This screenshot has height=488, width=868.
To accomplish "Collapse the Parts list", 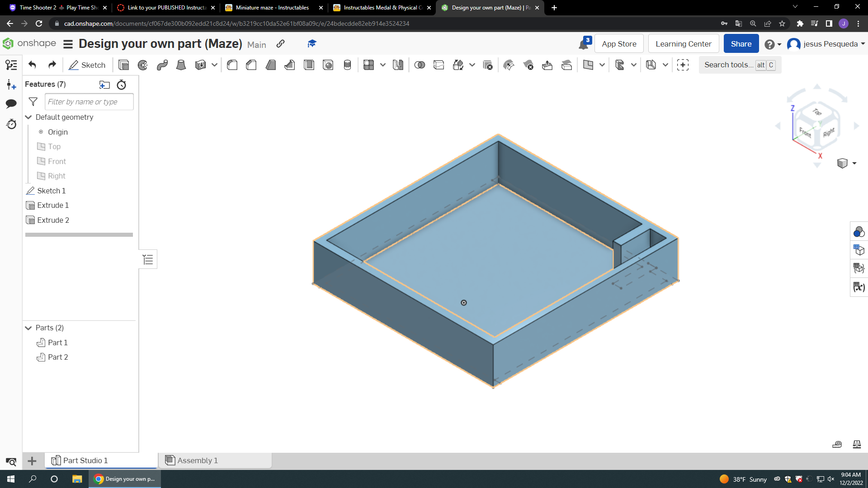I will pos(28,328).
